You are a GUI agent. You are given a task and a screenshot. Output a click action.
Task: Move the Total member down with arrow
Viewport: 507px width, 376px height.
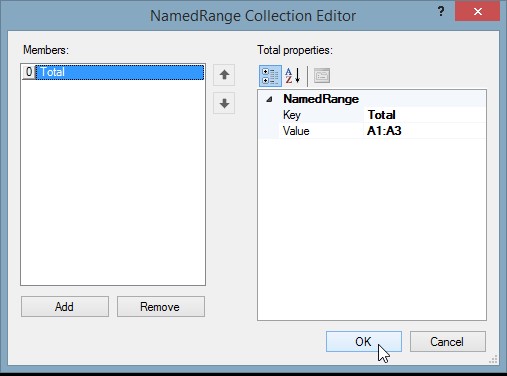224,103
